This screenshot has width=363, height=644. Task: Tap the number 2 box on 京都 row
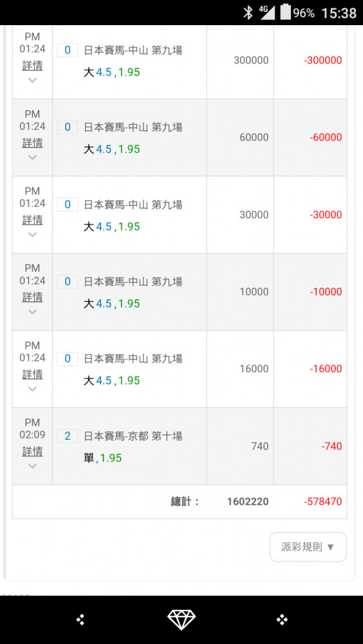point(68,436)
